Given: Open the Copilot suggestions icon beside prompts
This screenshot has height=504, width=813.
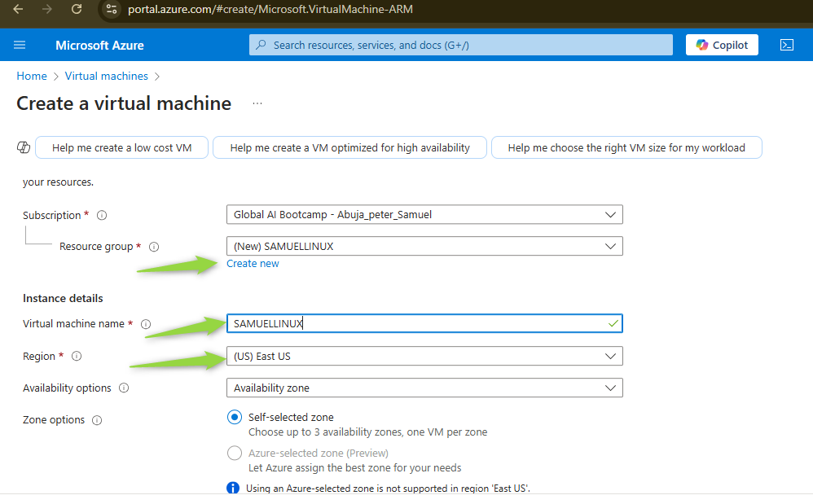Looking at the screenshot, I should [x=24, y=147].
